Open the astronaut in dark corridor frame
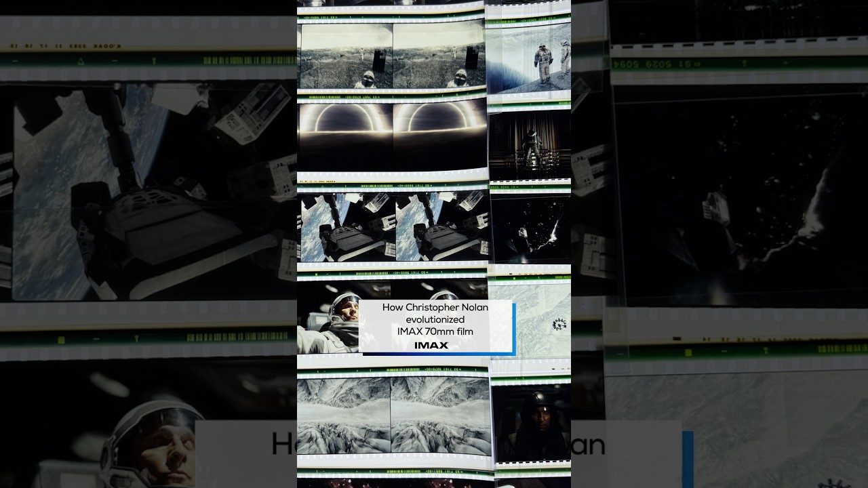Image resolution: width=868 pixels, height=488 pixels. (530, 146)
